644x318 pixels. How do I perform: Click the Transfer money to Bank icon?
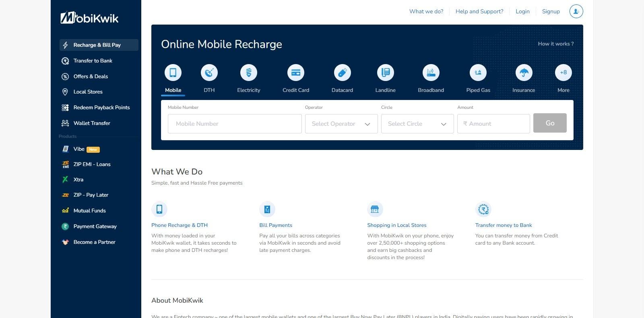coord(483,209)
